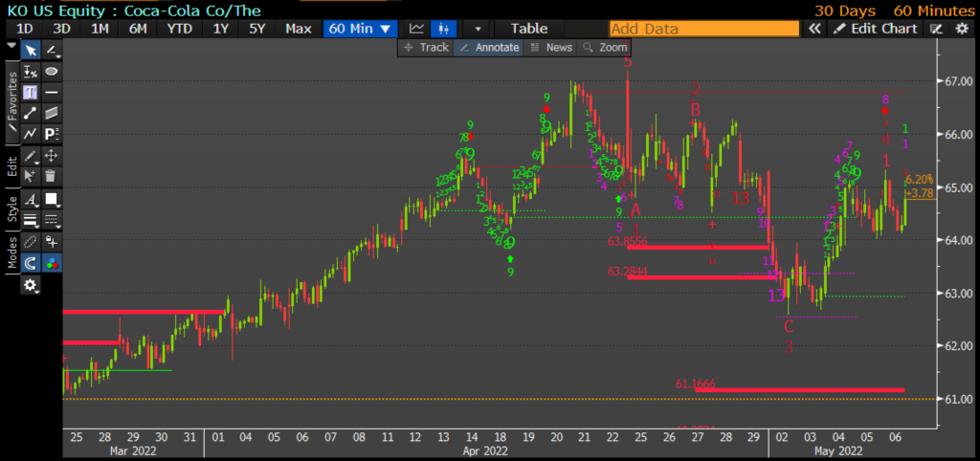Enable Track mode

pyautogui.click(x=426, y=48)
